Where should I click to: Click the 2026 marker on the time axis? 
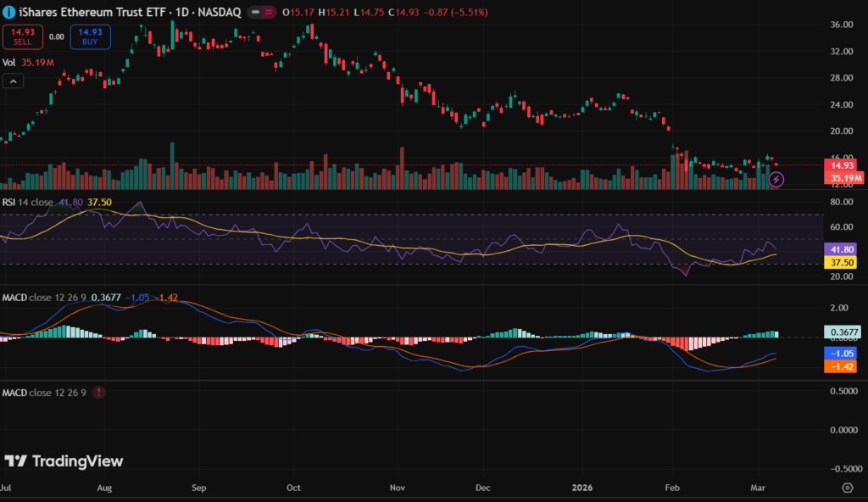[x=581, y=488]
